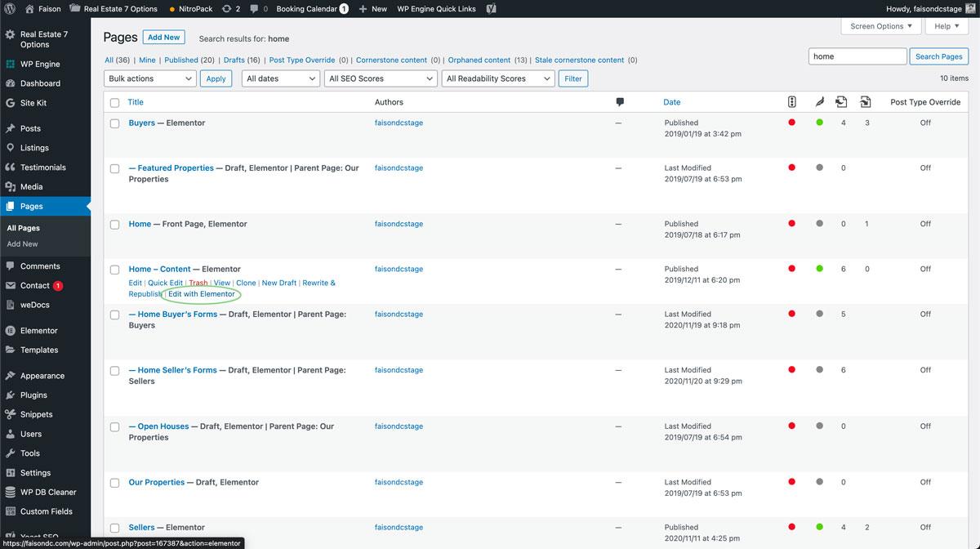
Task: Click the Search Pages button
Action: click(x=939, y=56)
